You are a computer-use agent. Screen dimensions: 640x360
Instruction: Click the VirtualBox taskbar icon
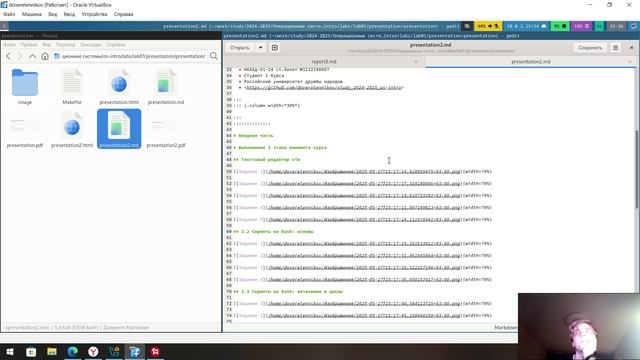[135, 351]
